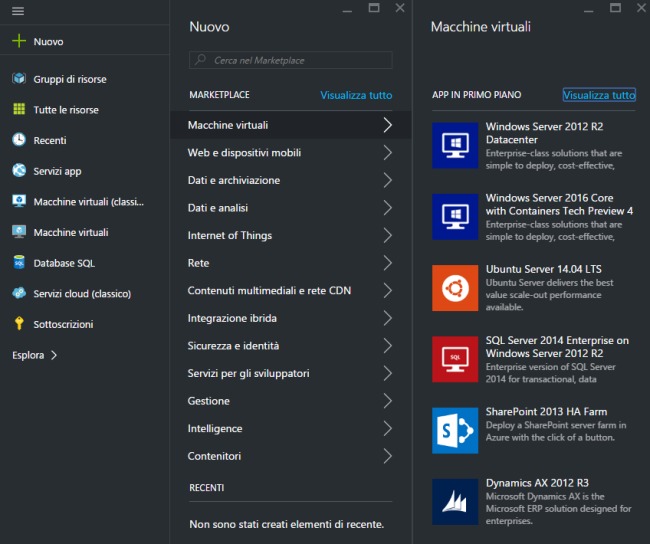Click the SharePoint 2013 HA Farm icon
This screenshot has width=650, height=544.
[x=455, y=431]
